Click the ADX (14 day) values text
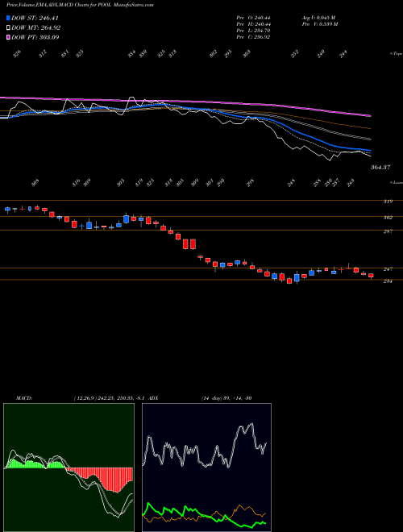This screenshot has height=532, width=403. tap(226, 398)
